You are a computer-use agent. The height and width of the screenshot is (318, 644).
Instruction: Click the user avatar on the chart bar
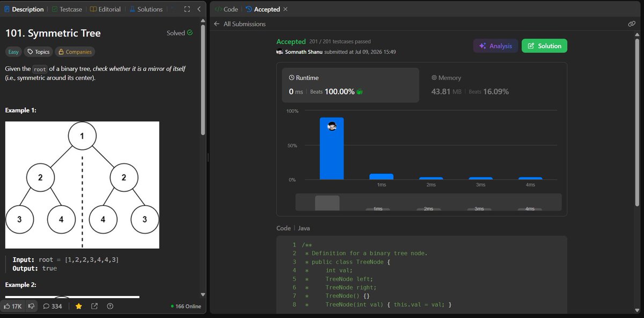click(x=332, y=127)
